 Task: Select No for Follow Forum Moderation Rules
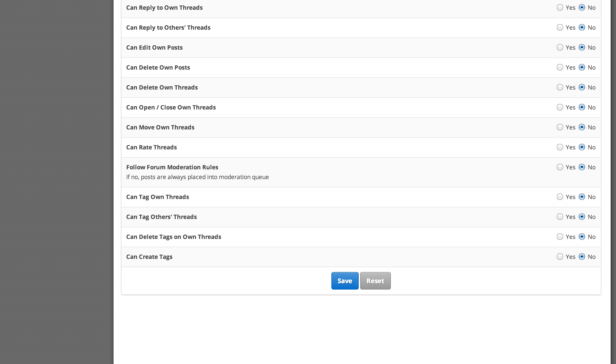[582, 167]
